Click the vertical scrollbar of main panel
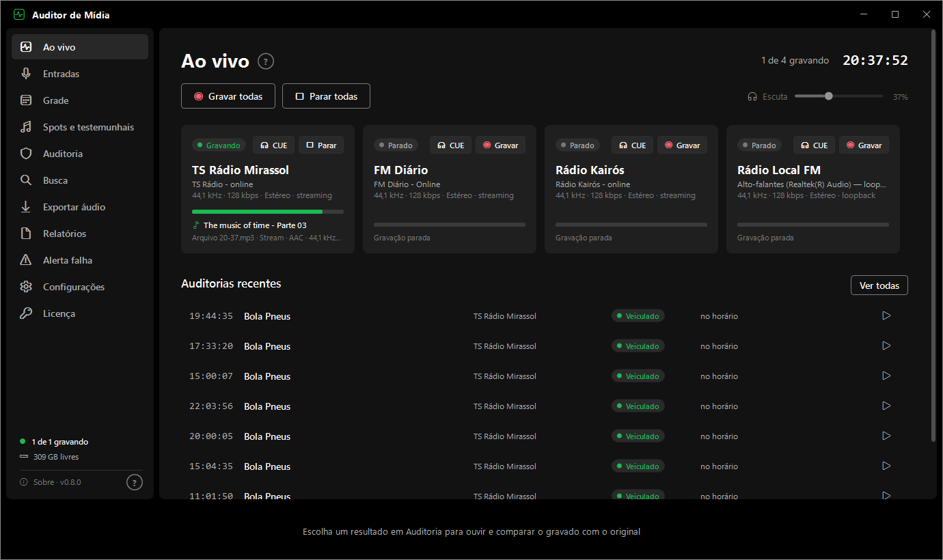The height and width of the screenshot is (560, 943). pos(933,236)
